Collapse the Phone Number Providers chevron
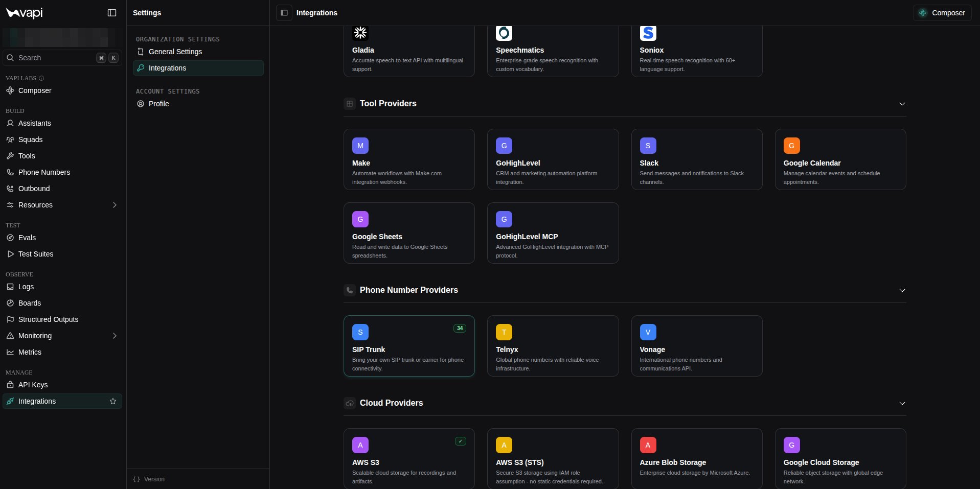 point(902,290)
